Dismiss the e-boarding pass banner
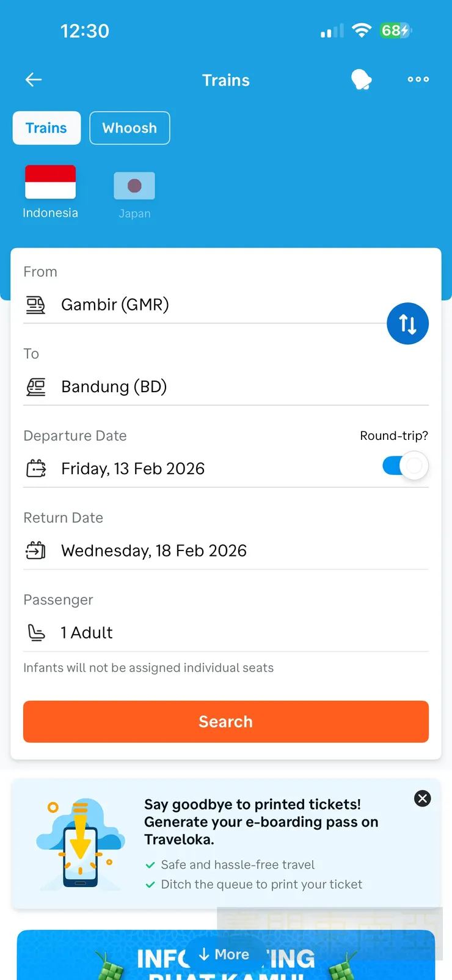The image size is (452, 980). coord(422,799)
